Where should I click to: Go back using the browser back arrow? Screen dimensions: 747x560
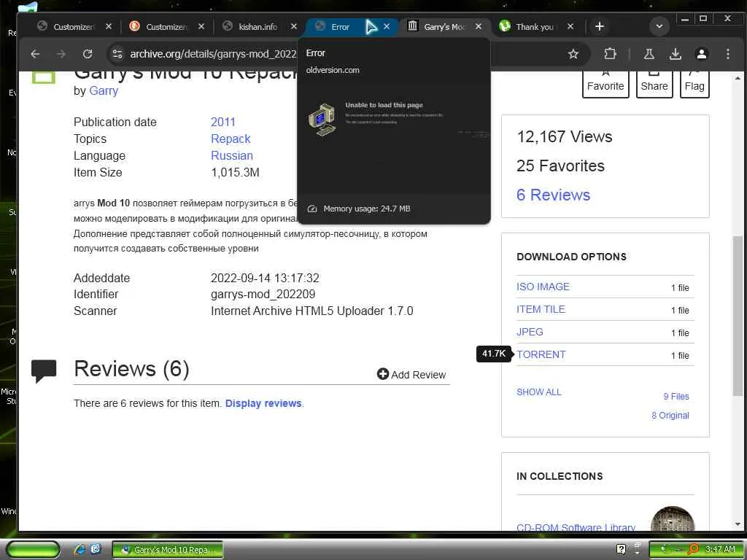(x=35, y=54)
